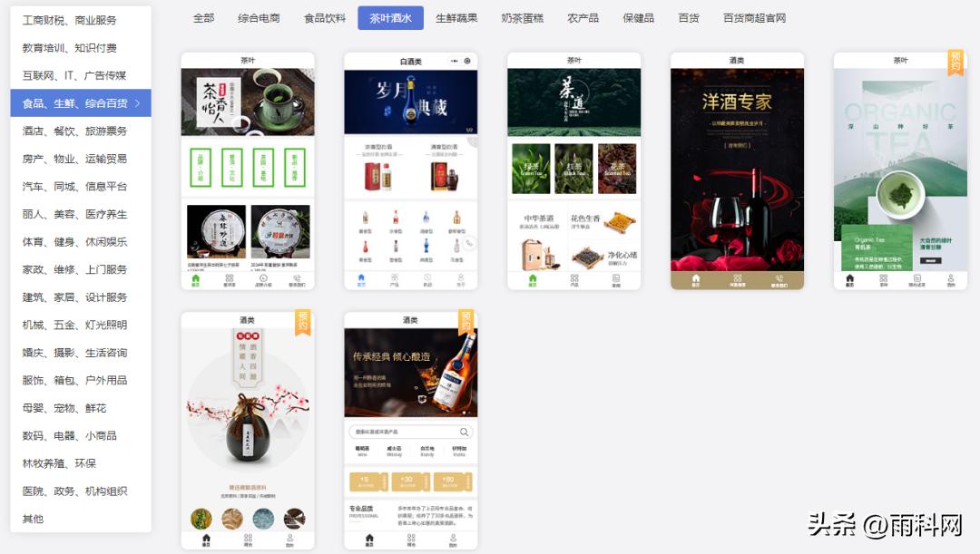Screen dimensions: 980x554
Task: Click the chevron beside the liquor type grid
Action: [x=469, y=242]
